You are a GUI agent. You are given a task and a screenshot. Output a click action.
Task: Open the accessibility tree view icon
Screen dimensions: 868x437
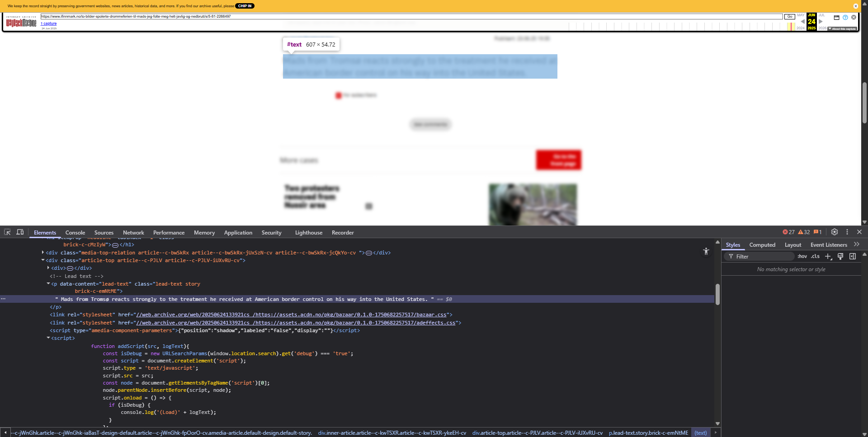click(706, 251)
